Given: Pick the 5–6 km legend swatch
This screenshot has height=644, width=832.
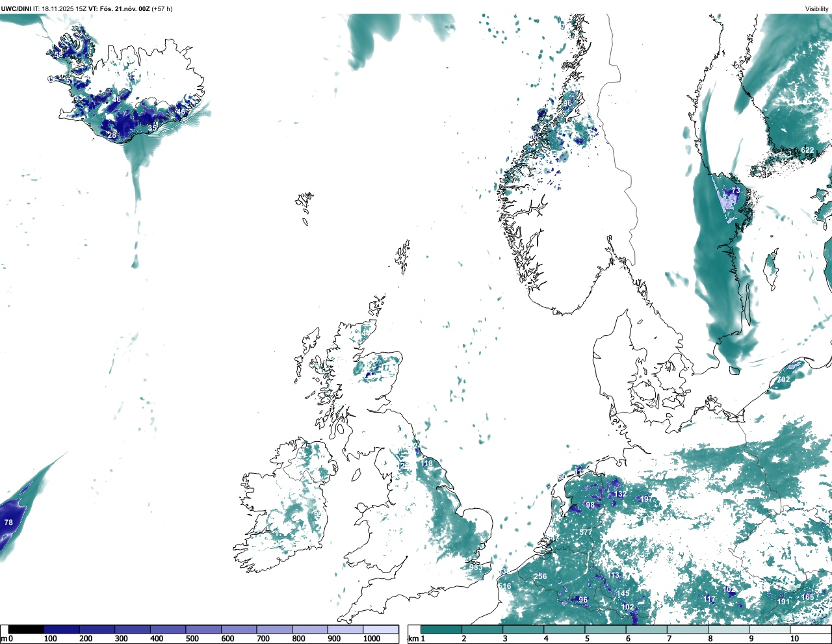Looking at the screenshot, I should [x=605, y=629].
